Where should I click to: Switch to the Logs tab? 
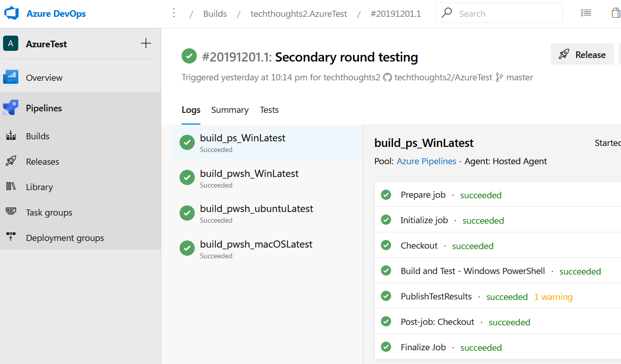(x=191, y=110)
